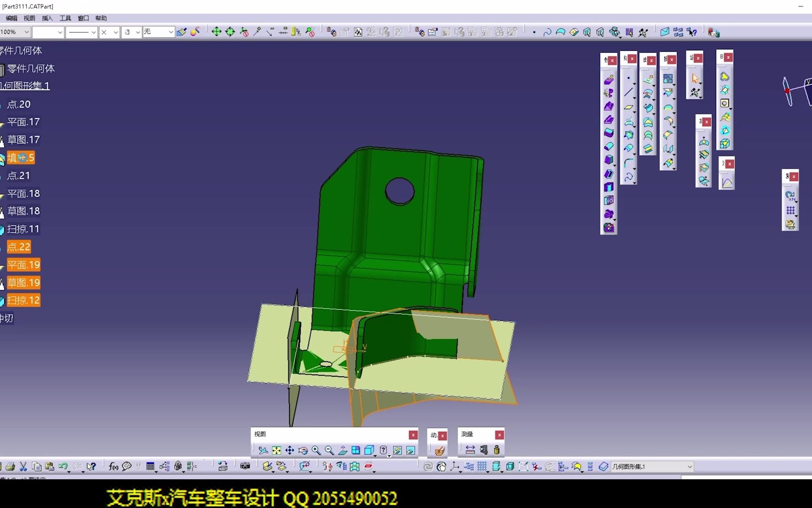
Task: Open the 窗口 menu
Action: pos(83,18)
